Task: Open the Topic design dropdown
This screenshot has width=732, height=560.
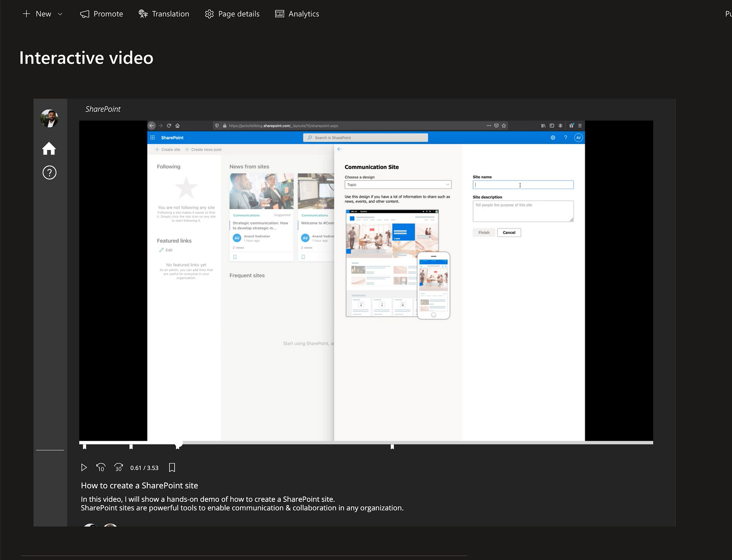Action: [398, 185]
